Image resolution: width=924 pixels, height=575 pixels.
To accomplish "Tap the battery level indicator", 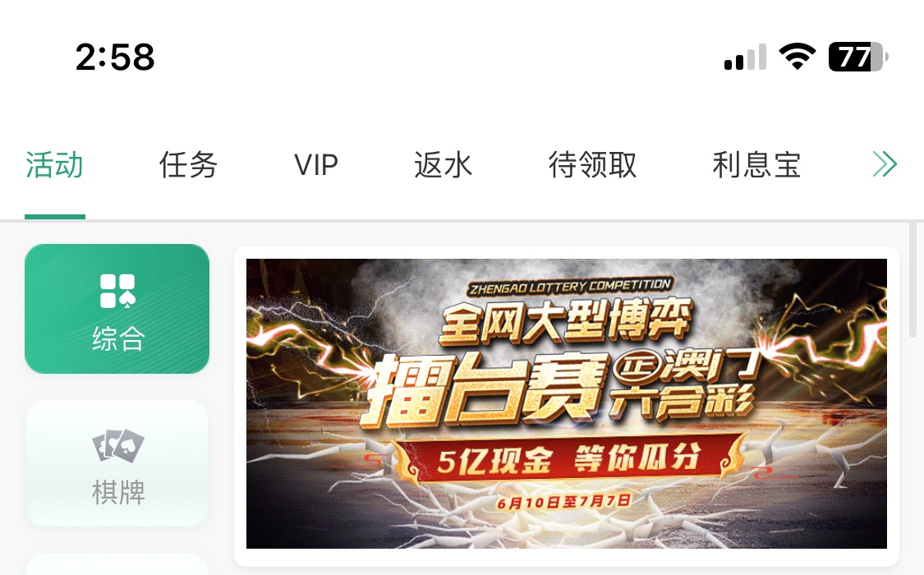I will [x=858, y=57].
